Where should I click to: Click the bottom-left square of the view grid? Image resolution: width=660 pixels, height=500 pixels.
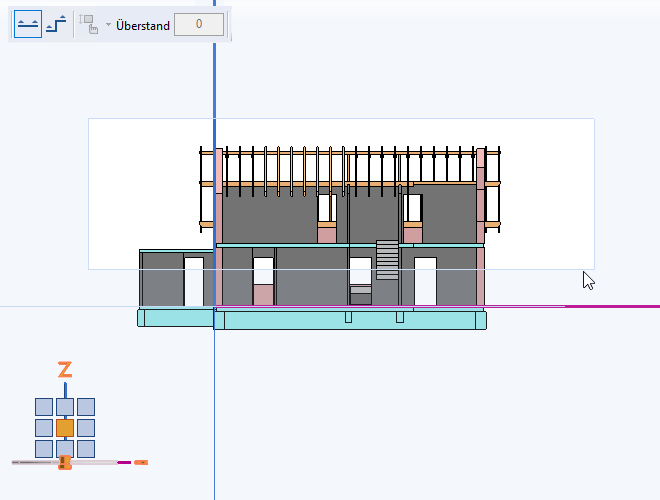[44, 449]
